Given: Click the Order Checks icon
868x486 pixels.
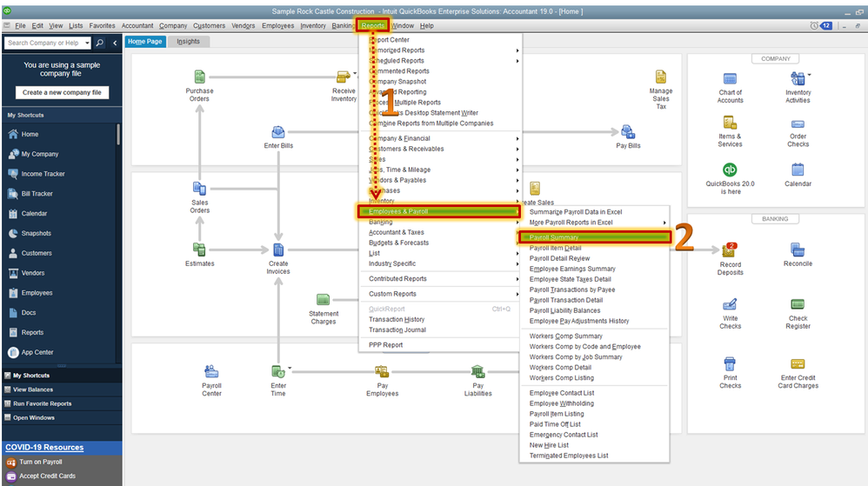Looking at the screenshot, I should click(798, 124).
